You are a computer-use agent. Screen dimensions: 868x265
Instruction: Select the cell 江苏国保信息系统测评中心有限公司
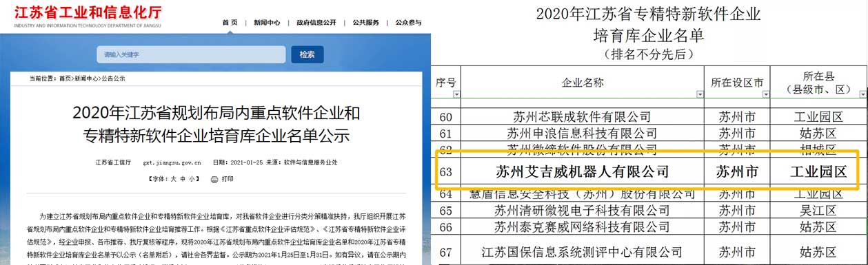click(x=582, y=250)
